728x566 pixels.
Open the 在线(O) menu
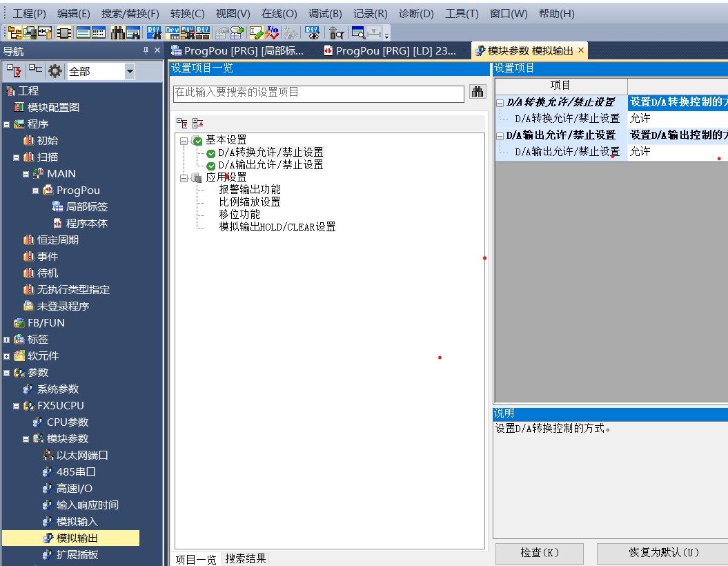click(279, 13)
